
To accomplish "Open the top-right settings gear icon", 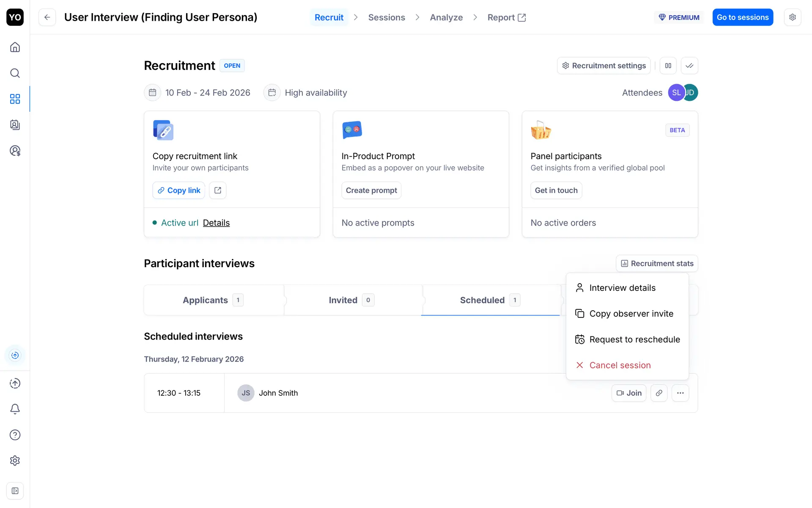I will tap(792, 17).
